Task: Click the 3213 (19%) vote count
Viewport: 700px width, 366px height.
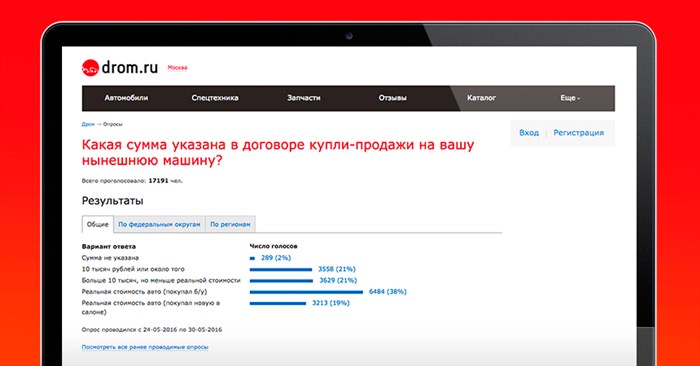Action: point(331,303)
